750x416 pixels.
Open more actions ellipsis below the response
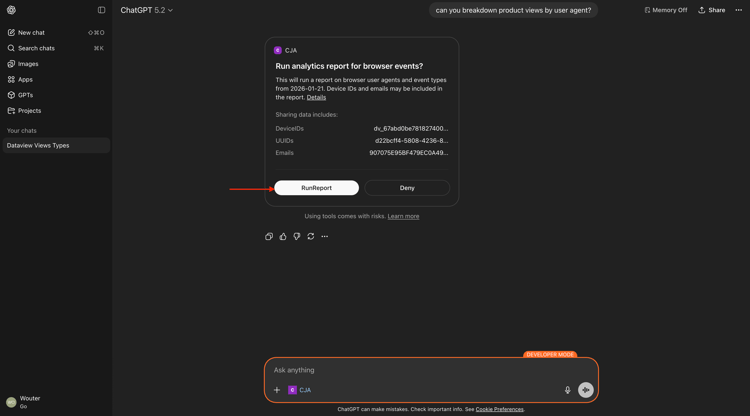click(324, 236)
